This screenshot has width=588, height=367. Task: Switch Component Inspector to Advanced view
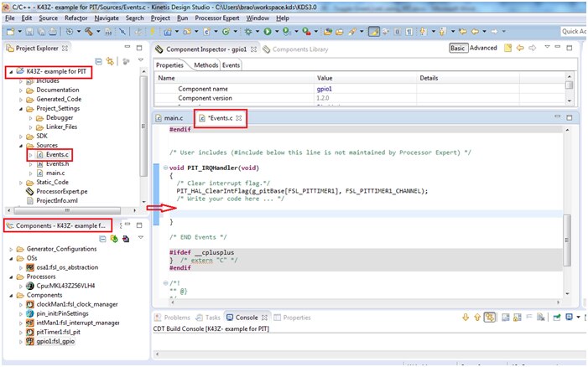click(x=483, y=49)
